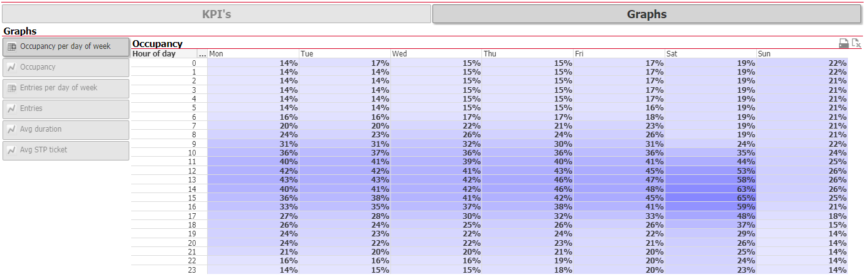Click Sunday hour 18 cell showing 15%
Image resolution: width=868 pixels, height=279 pixels.
click(803, 224)
